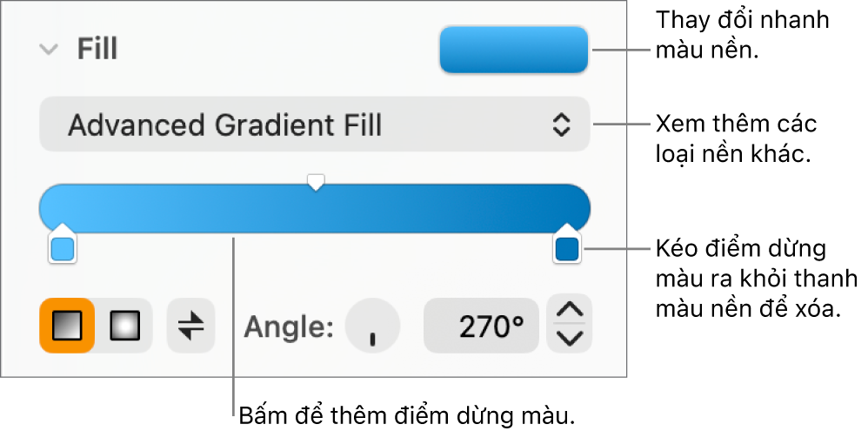Open the Advanced Gradient Fill pop-up menu
This screenshot has width=868, height=431.
313,125
